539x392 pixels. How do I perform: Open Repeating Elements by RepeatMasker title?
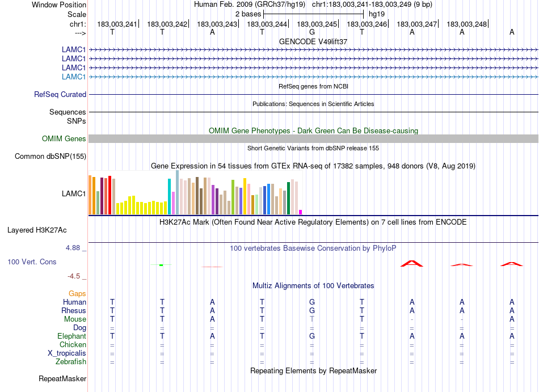[x=313, y=370]
